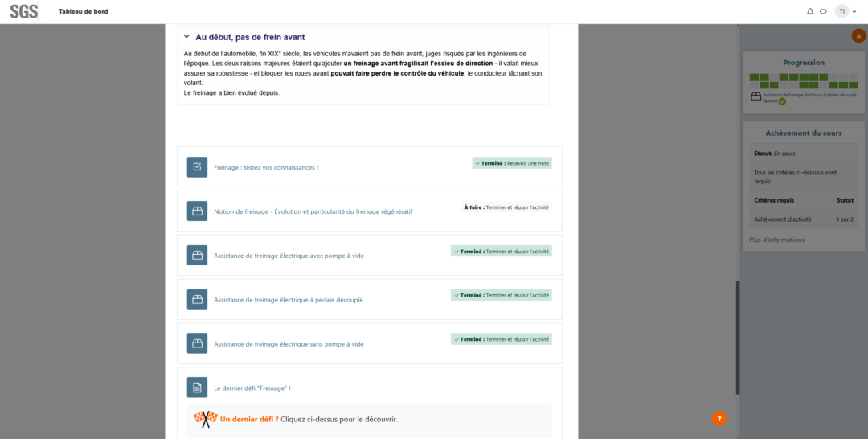Go to Tableau de bord

[84, 11]
